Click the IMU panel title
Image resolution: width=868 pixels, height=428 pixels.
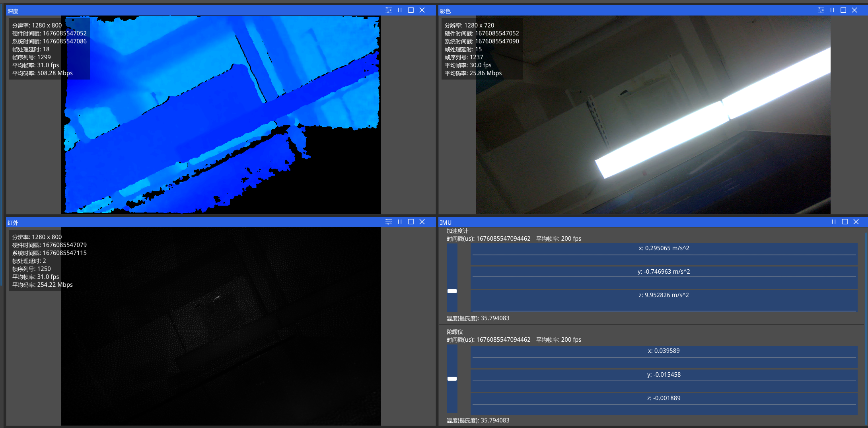pyautogui.click(x=446, y=223)
